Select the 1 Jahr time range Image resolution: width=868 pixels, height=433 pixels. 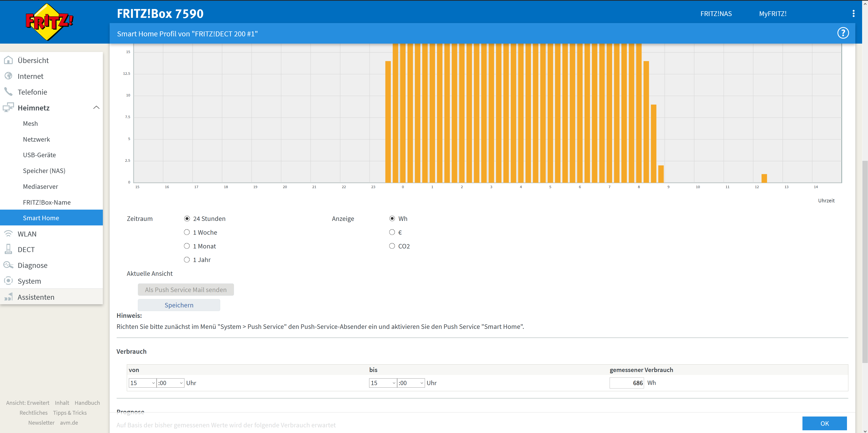(x=187, y=260)
